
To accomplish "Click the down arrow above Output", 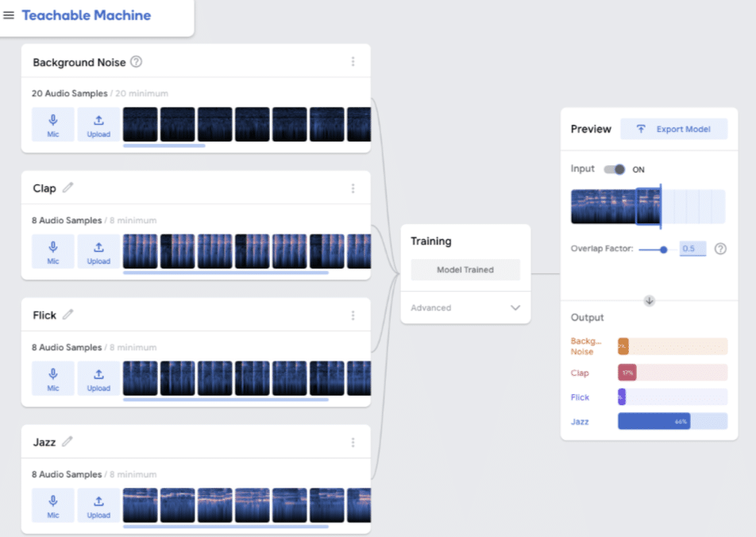I will click(x=650, y=300).
